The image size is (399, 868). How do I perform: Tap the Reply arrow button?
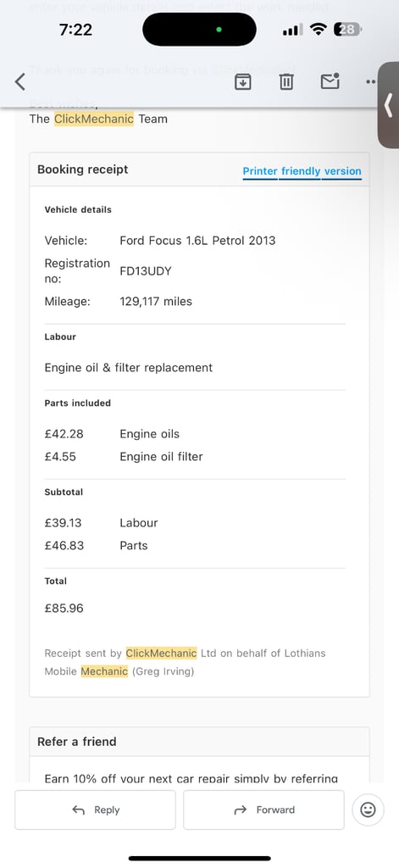[x=95, y=810]
